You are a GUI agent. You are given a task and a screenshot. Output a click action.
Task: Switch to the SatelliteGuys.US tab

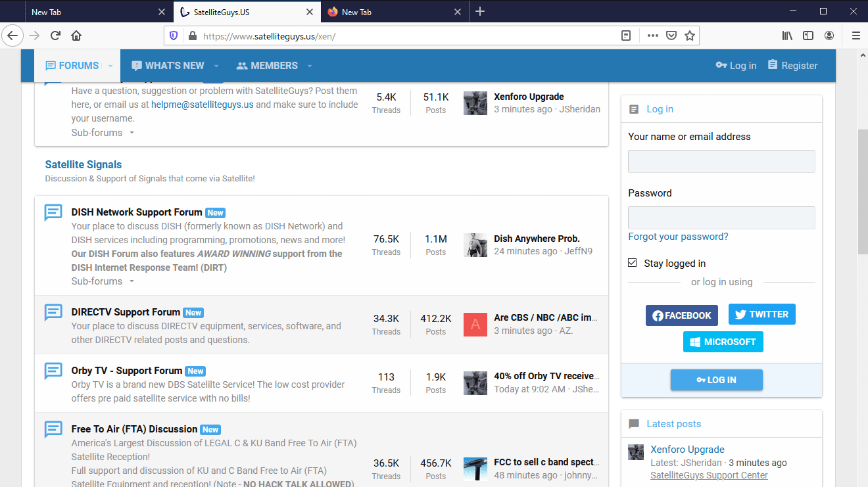pos(247,12)
